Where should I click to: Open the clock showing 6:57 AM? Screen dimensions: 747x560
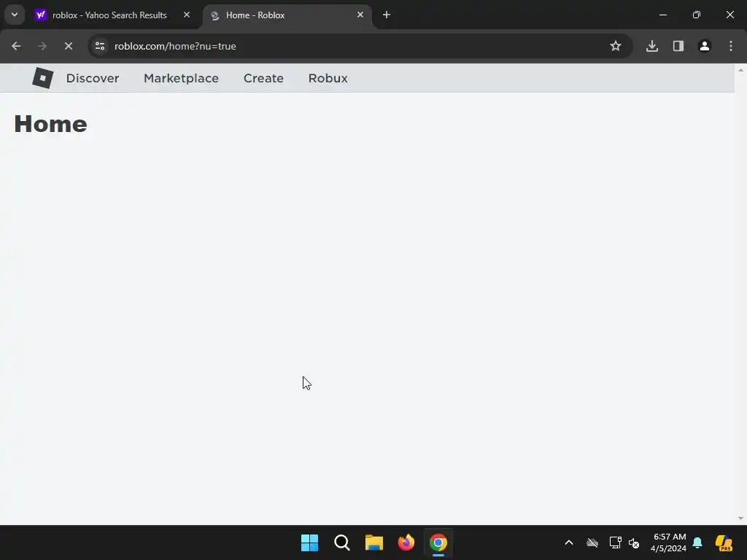(668, 542)
